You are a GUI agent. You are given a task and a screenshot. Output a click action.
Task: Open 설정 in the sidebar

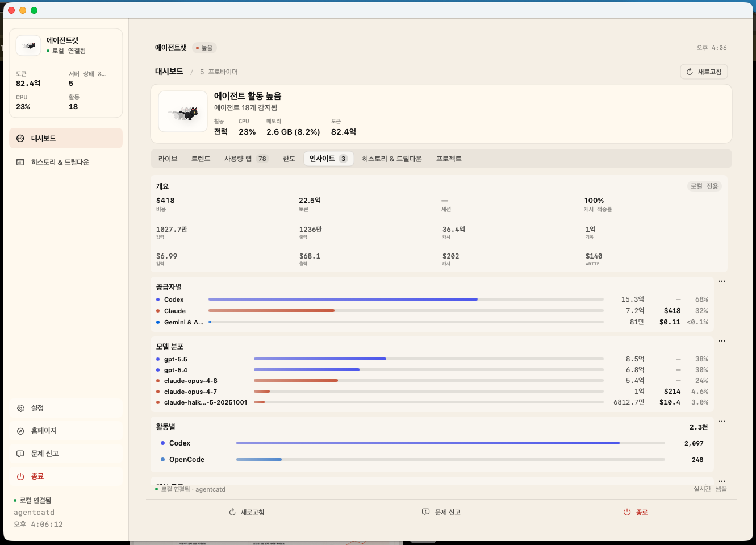(x=66, y=408)
